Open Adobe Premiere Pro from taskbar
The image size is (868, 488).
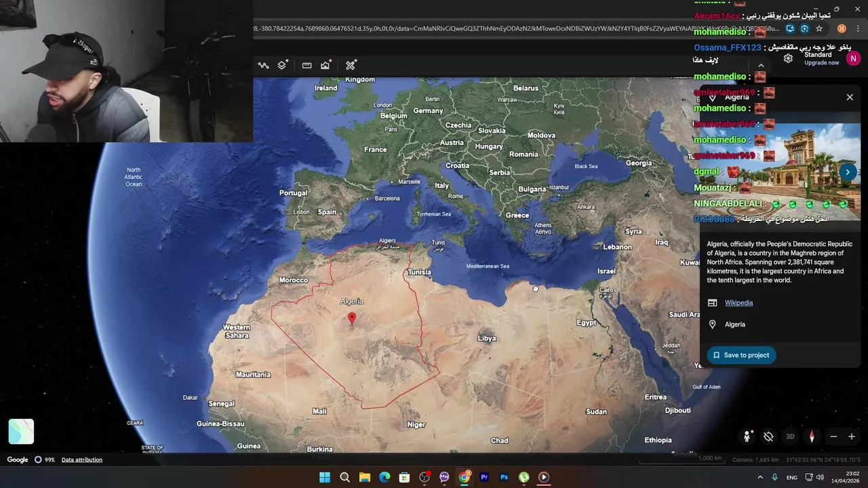(484, 477)
